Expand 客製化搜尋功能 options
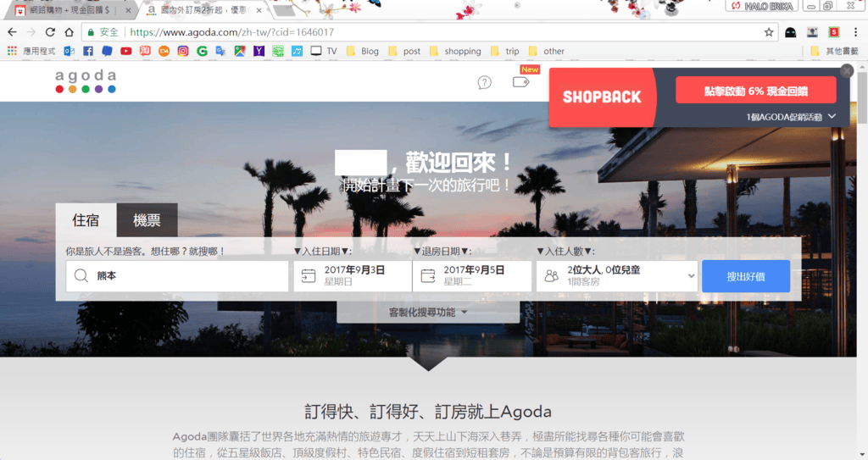This screenshot has width=868, height=460. (x=428, y=313)
